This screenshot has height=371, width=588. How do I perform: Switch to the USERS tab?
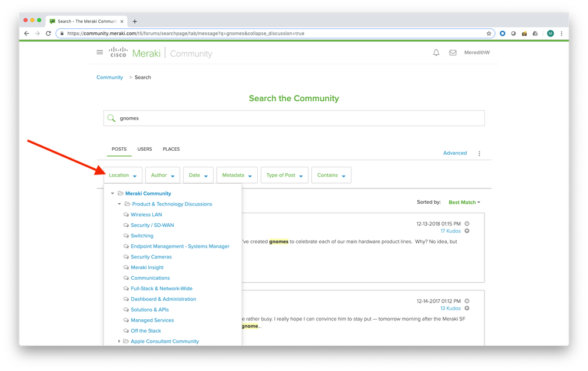[145, 150]
